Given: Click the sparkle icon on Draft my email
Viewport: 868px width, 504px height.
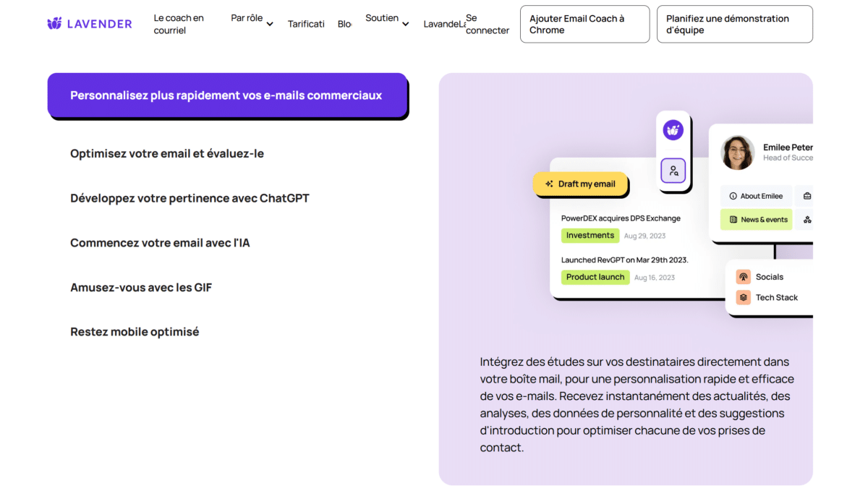Looking at the screenshot, I should click(550, 184).
